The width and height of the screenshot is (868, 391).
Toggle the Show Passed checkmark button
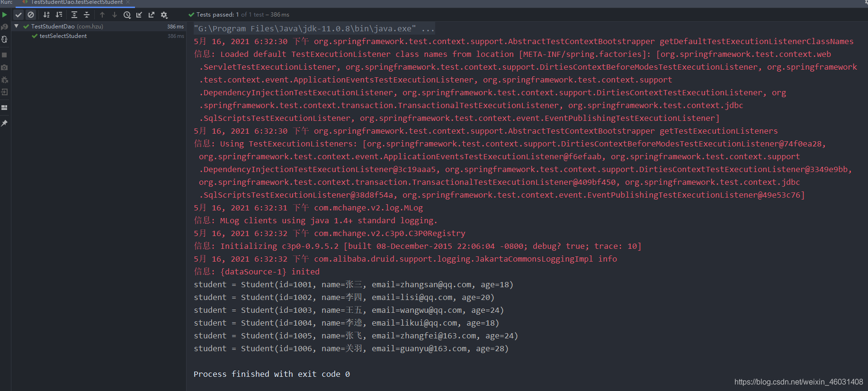pyautogui.click(x=18, y=15)
